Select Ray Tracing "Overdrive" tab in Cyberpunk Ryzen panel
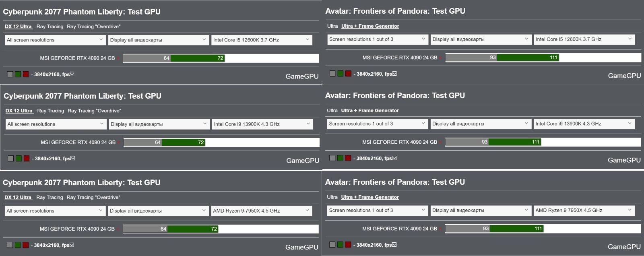Image resolution: width=644 pixels, height=256 pixels. coord(93,197)
